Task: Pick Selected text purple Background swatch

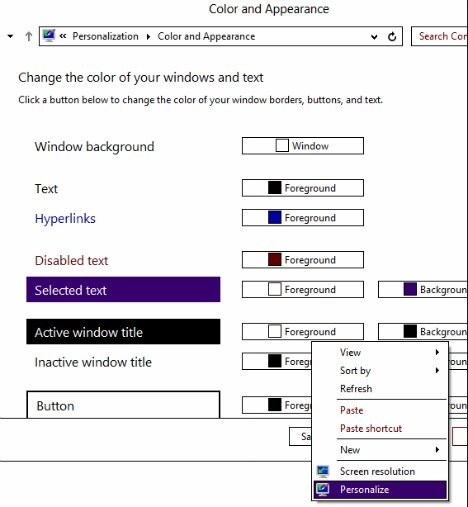Action: pyautogui.click(x=410, y=289)
